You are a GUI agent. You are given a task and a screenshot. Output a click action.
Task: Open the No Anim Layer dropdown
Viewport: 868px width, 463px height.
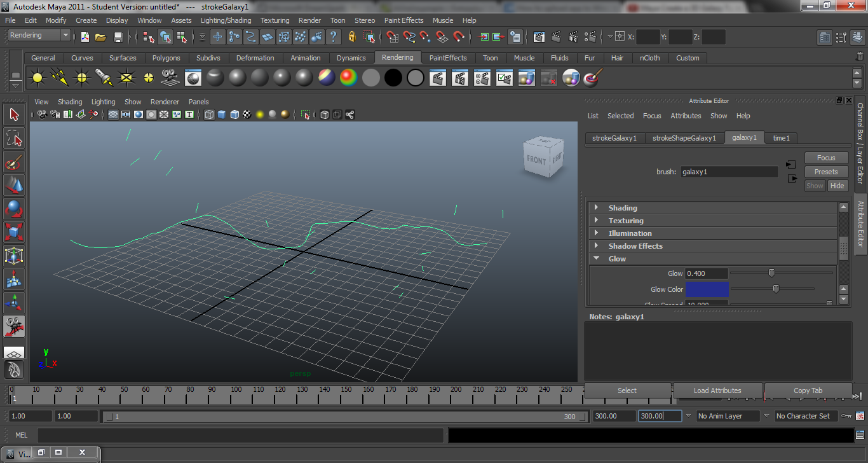tap(727, 416)
